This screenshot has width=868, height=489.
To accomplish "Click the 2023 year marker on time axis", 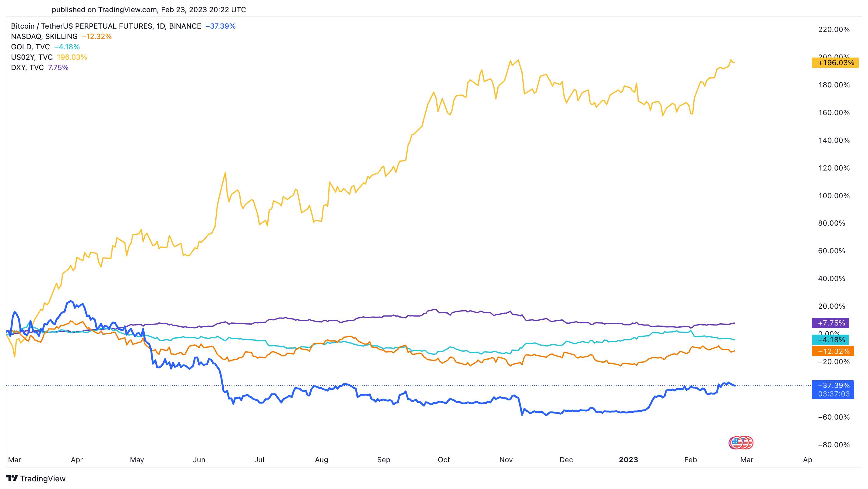I will 628,460.
